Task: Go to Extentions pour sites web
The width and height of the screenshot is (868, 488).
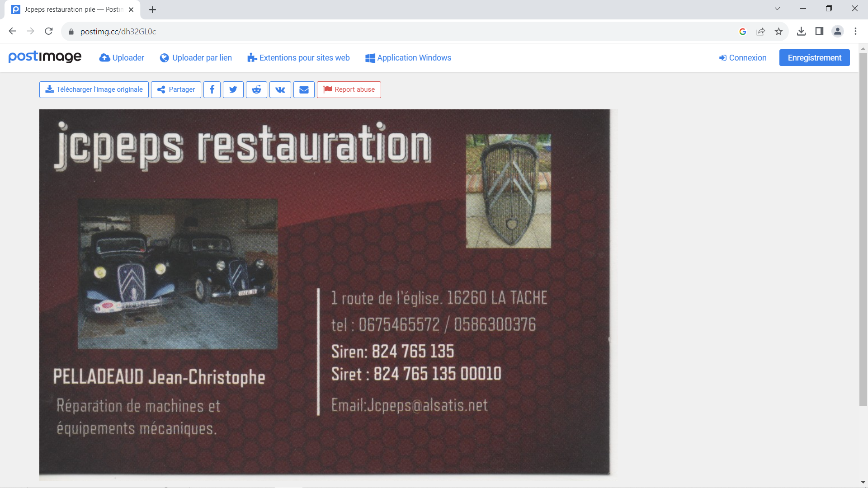Action: pyautogui.click(x=298, y=58)
